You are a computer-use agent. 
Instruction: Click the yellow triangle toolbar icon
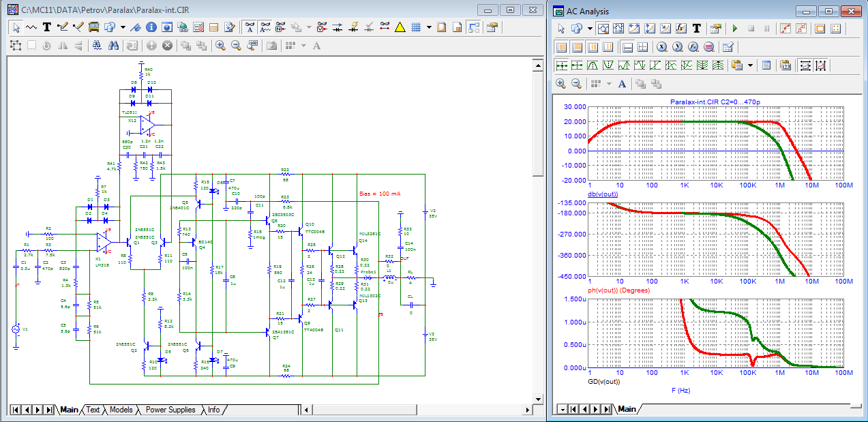click(x=400, y=27)
